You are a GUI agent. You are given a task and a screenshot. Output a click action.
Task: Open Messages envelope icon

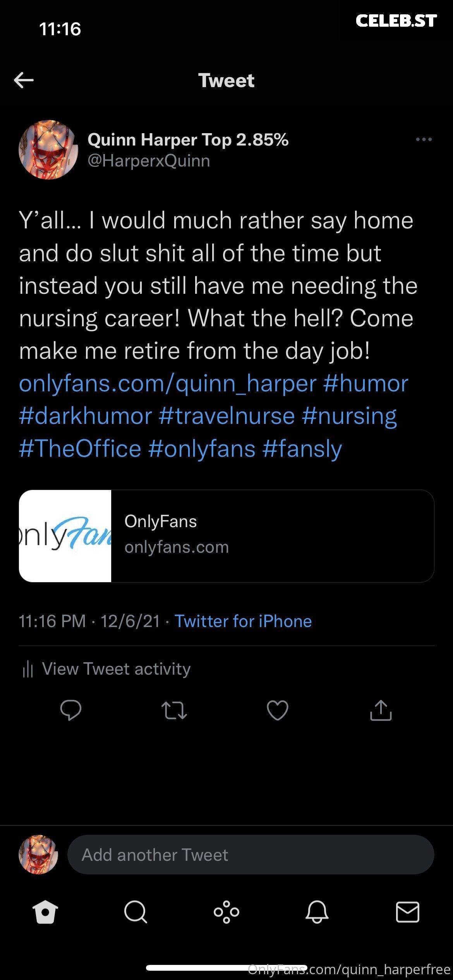click(x=408, y=912)
